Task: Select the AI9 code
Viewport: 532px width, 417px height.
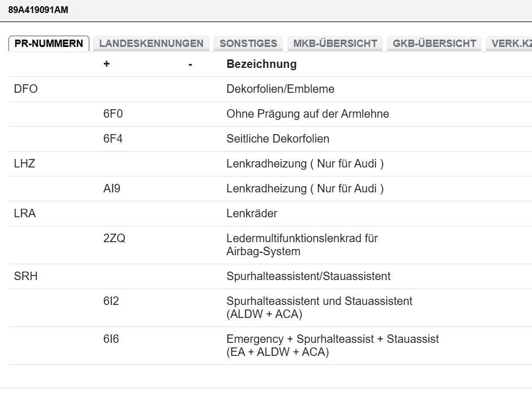Action: point(111,189)
